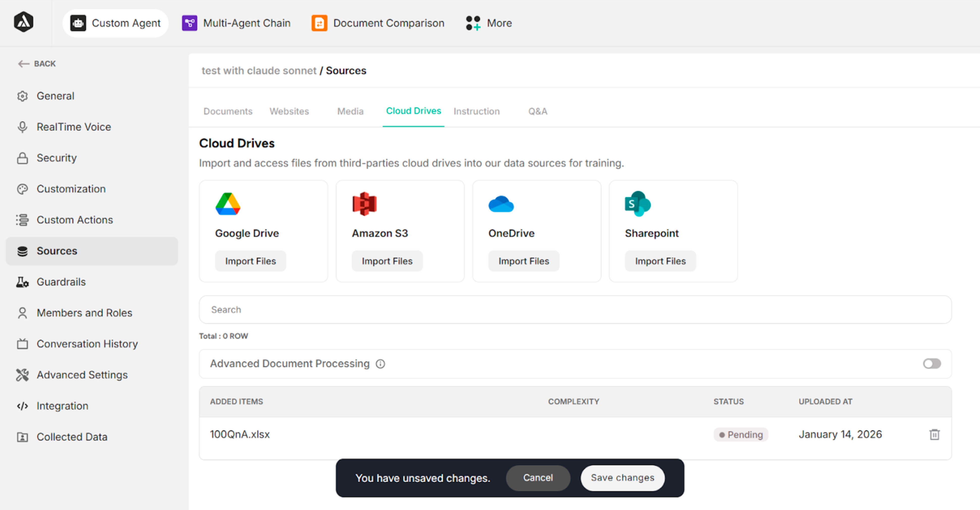Delete the 100QnA.xlsx trash icon

(934, 434)
